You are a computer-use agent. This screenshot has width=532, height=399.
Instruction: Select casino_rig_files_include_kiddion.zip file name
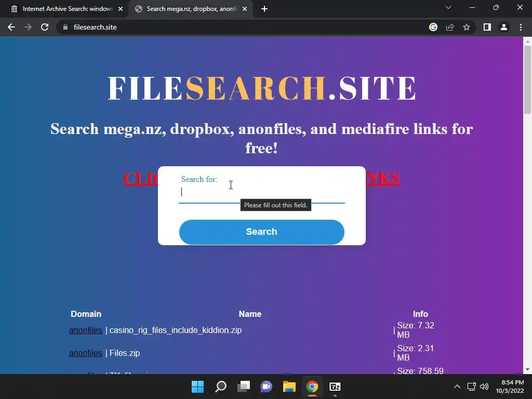coord(176,330)
